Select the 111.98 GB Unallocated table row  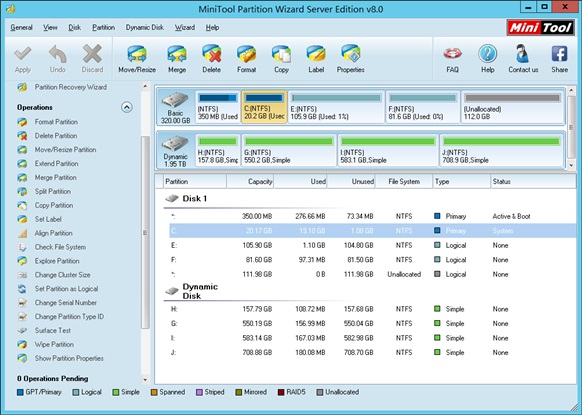click(x=372, y=274)
